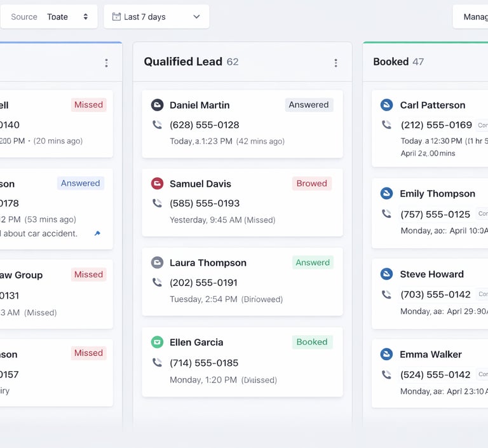The image size is (488, 448).
Task: Open the Laura Thompson lead card
Action: [243, 282]
